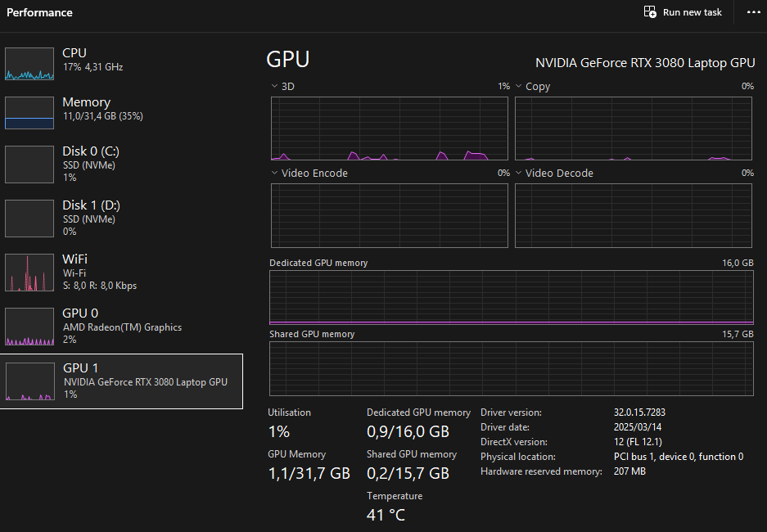Screen dimensions: 767x532
Task: Click the Run new task icon
Action: click(x=650, y=12)
